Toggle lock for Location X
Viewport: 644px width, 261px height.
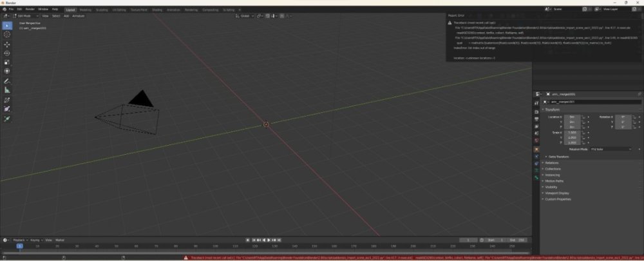coord(583,117)
